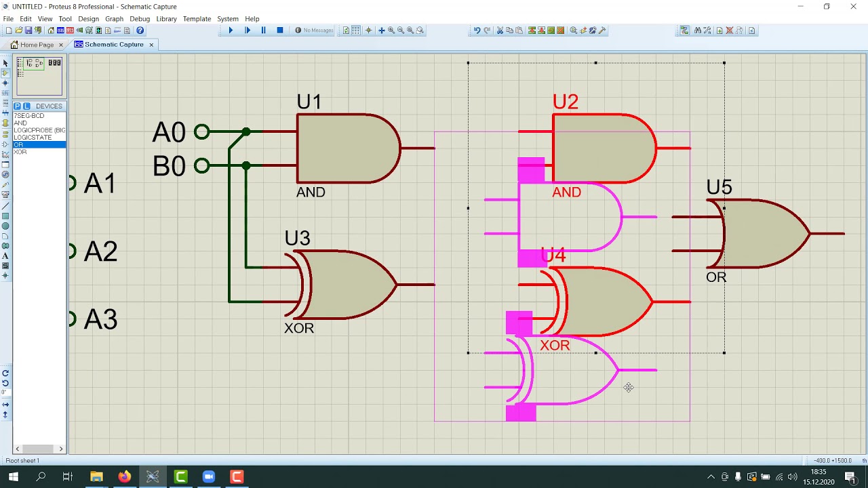Click the Zoom to area icon

(420, 30)
